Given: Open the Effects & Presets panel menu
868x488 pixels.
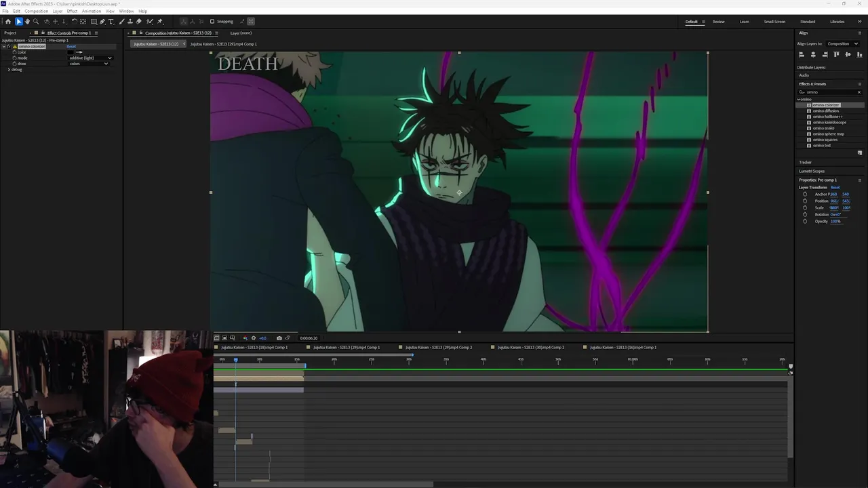Looking at the screenshot, I should 860,84.
